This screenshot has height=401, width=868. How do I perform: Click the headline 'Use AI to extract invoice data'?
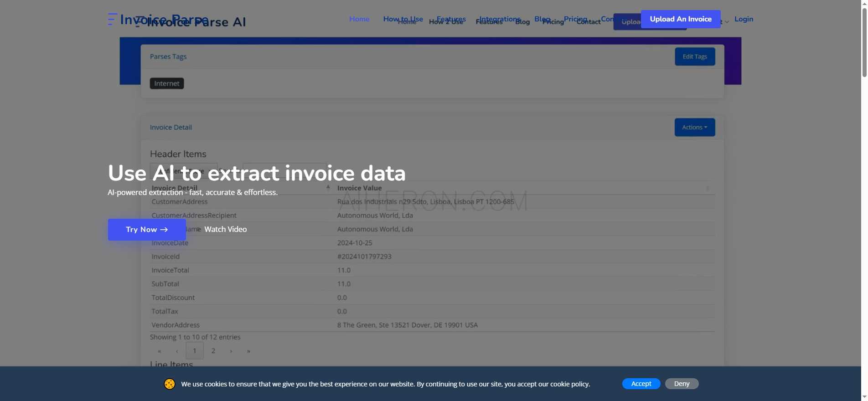click(x=257, y=173)
